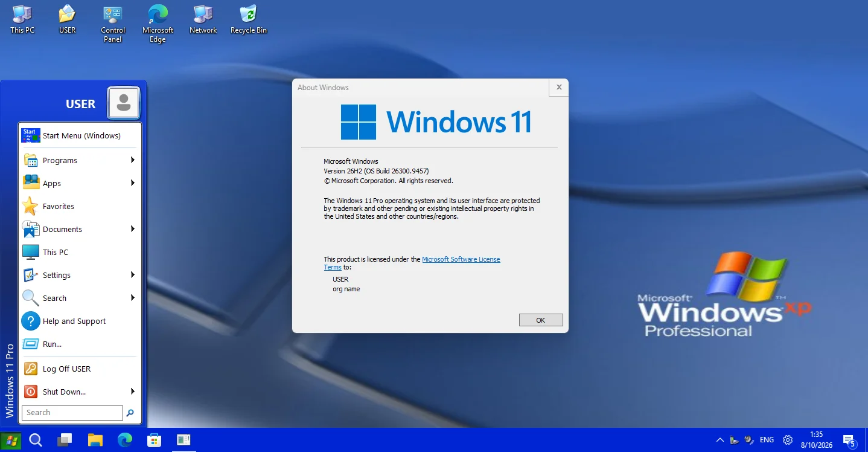Click the search magnifier beside Start search box
The image size is (868, 452).
click(x=130, y=413)
